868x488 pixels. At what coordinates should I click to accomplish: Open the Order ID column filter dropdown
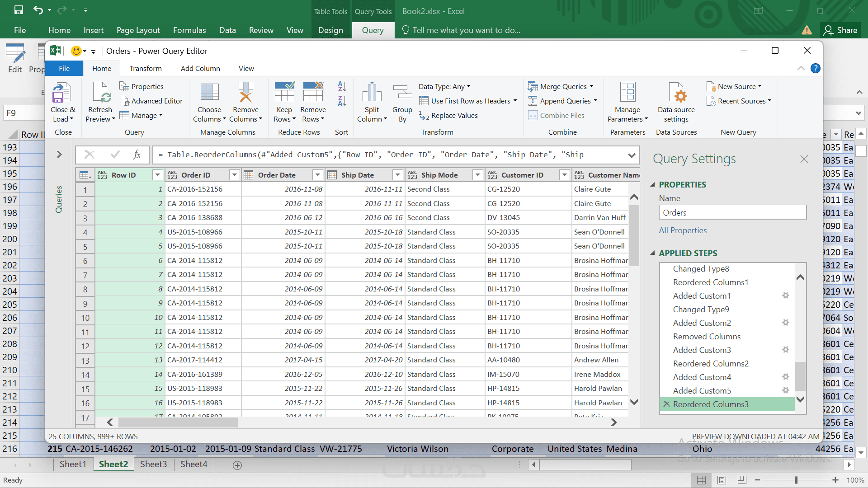pyautogui.click(x=234, y=175)
